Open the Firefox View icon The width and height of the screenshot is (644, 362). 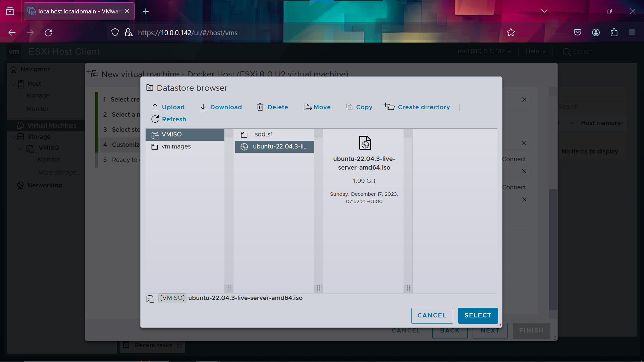click(10, 11)
